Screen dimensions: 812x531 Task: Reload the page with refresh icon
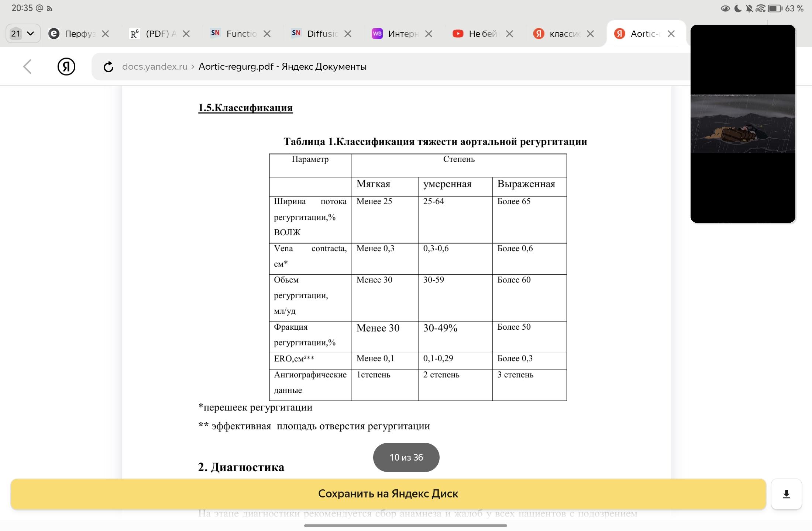coord(108,67)
